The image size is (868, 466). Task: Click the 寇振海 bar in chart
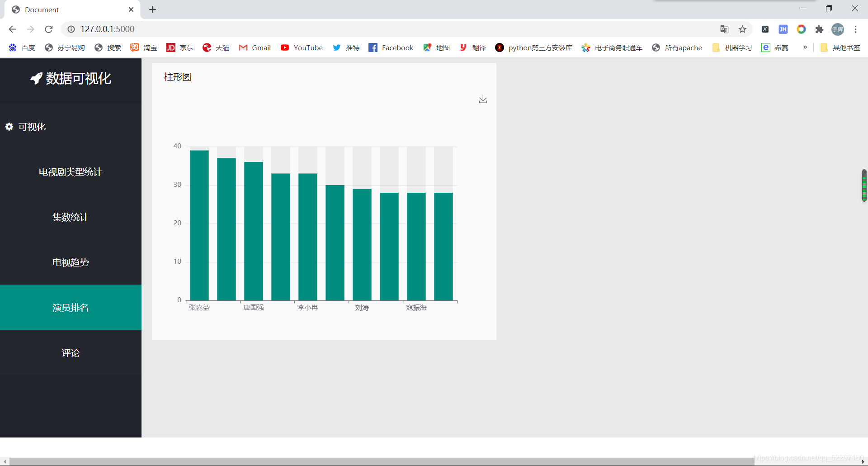416,247
